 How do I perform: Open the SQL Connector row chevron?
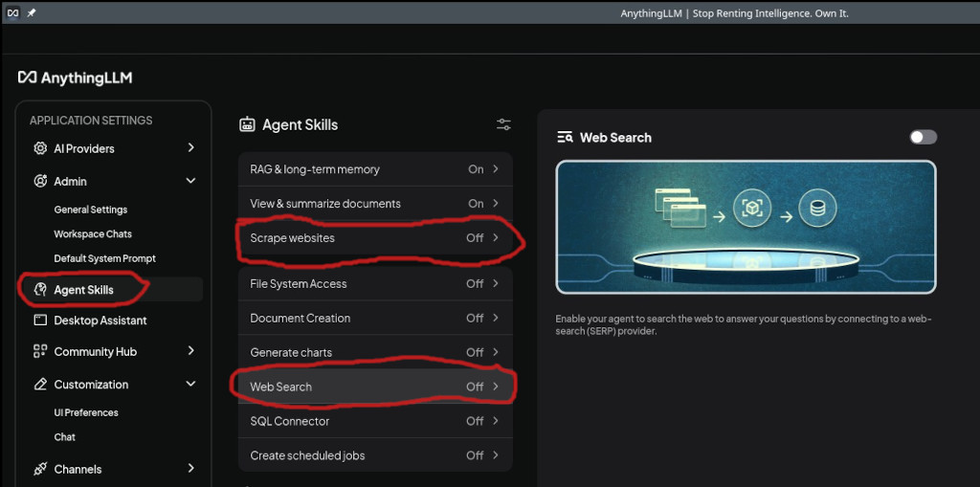pyautogui.click(x=496, y=421)
